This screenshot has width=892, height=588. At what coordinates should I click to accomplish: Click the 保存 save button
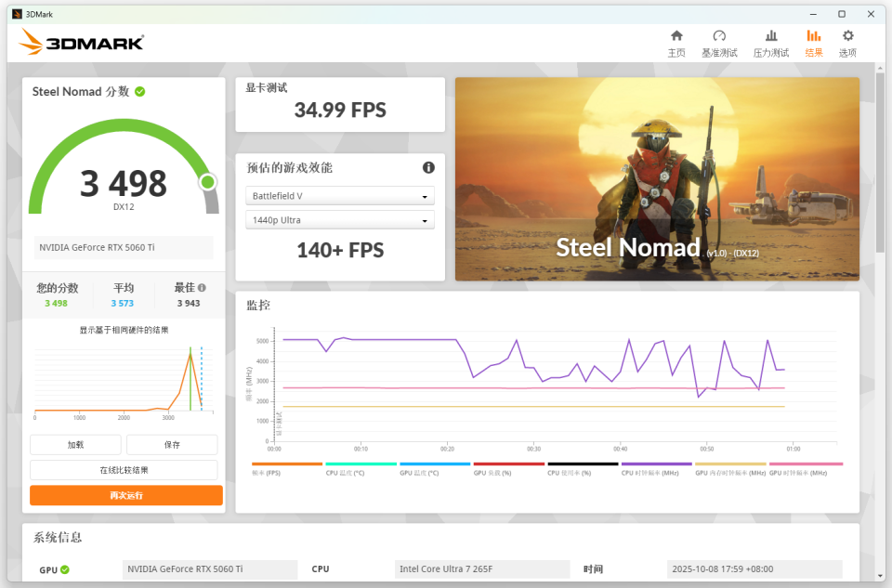click(172, 445)
